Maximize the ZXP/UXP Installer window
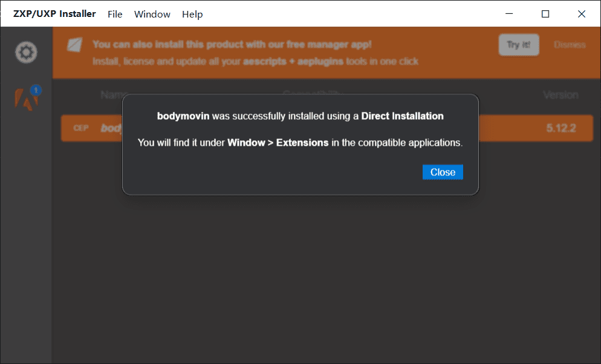 [x=545, y=14]
